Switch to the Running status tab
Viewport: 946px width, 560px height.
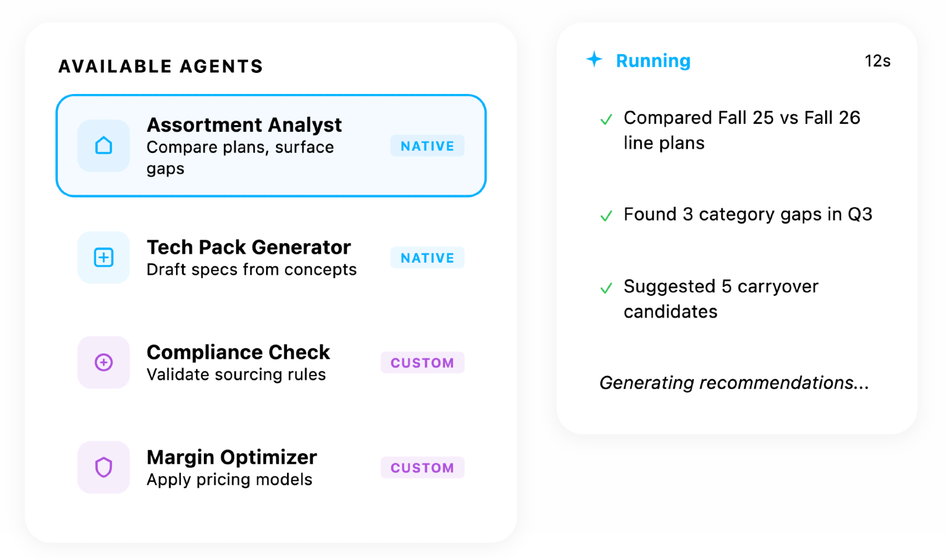(x=652, y=60)
